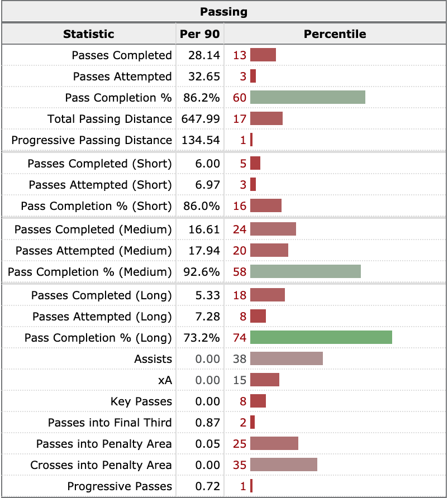Click the Crosses into Penalty Area percentile bar
This screenshot has width=448, height=498.
coord(283,465)
